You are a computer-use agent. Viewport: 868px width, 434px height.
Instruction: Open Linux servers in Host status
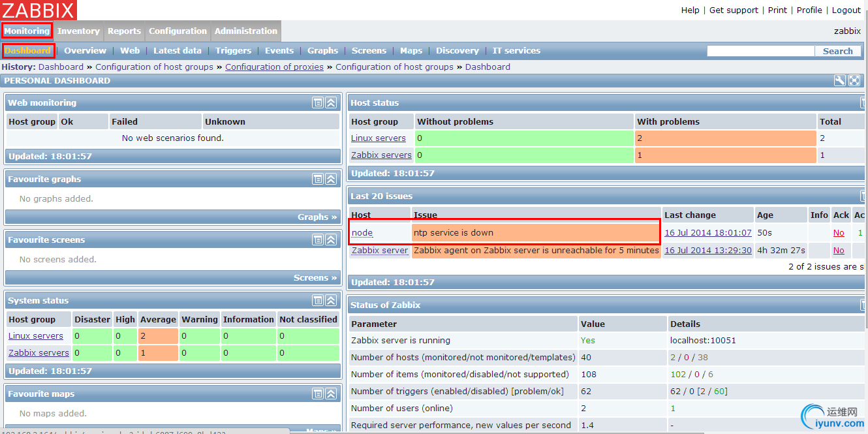[379, 138]
